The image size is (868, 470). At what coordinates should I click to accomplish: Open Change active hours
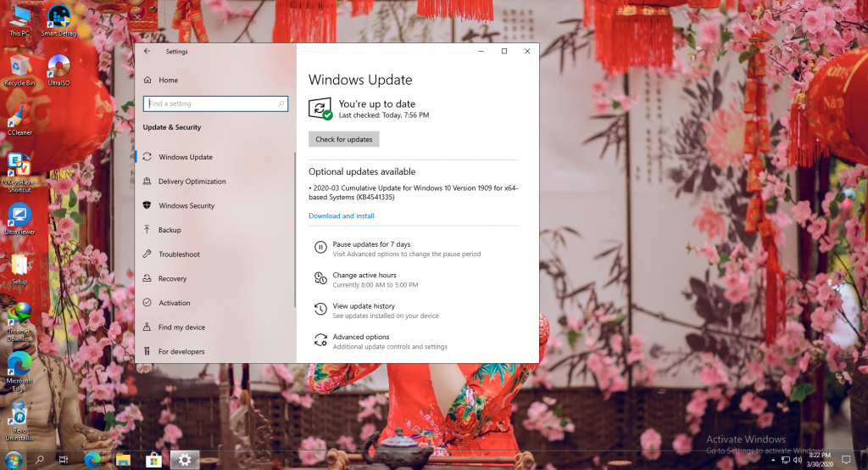point(364,275)
